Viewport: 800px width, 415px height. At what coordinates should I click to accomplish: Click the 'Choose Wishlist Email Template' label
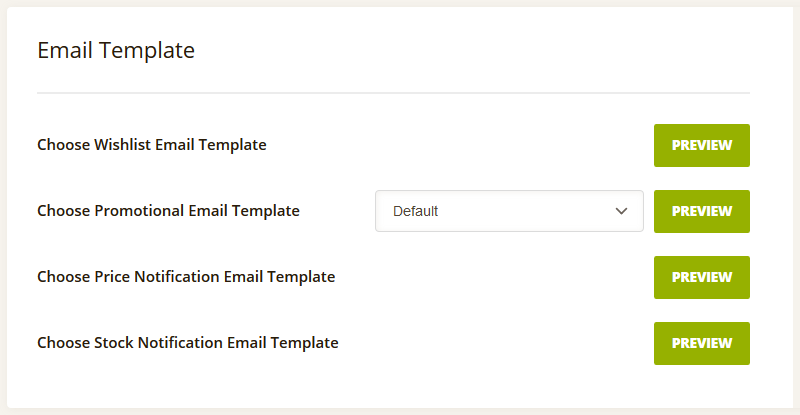coord(152,145)
